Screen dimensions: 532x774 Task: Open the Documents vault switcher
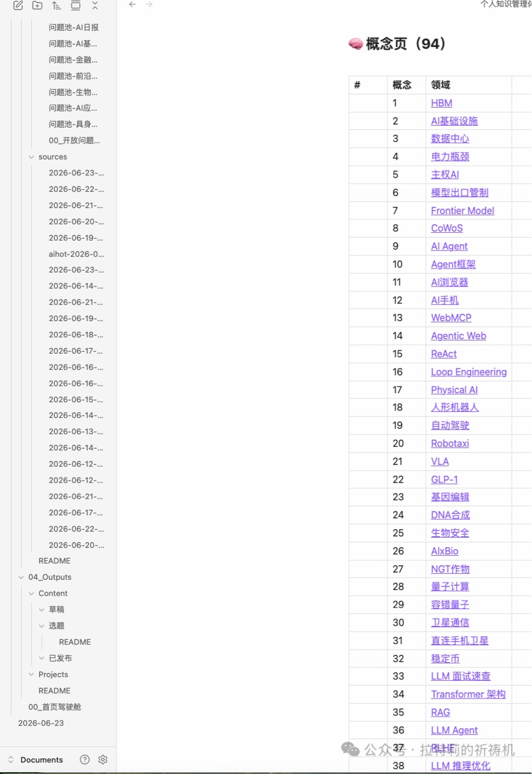pos(36,759)
